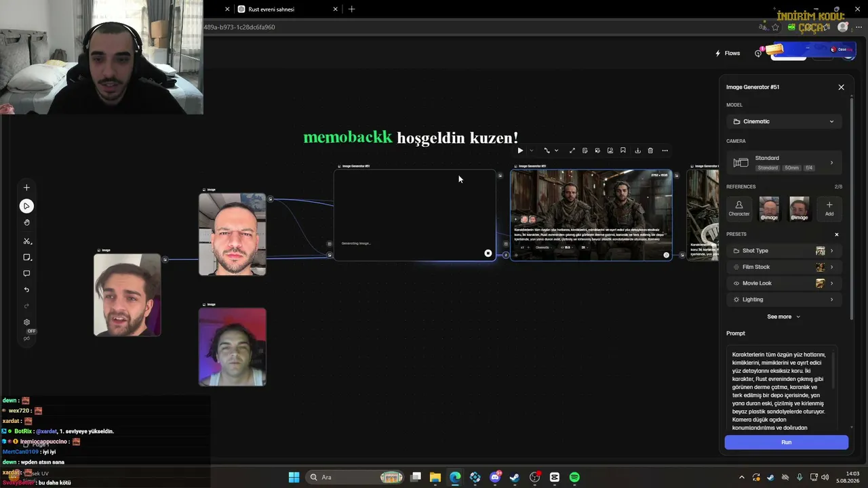Open a new browser tab
868x488 pixels.
pyautogui.click(x=351, y=9)
